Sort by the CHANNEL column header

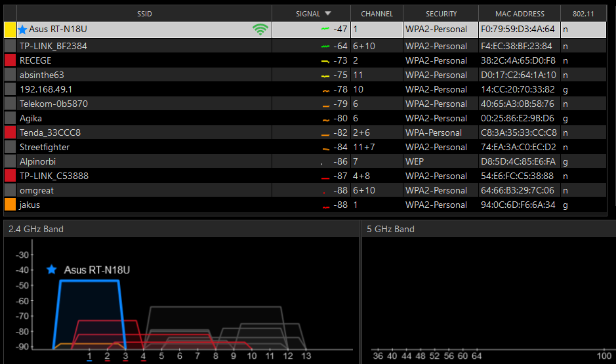click(x=377, y=14)
